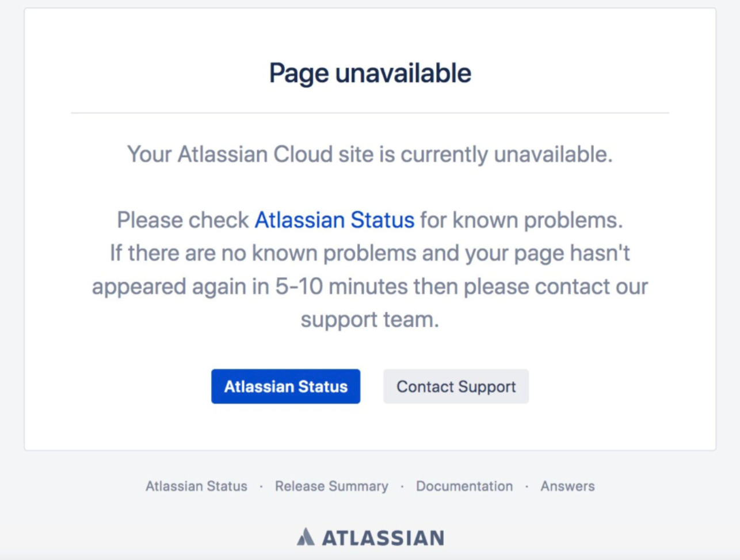The height and width of the screenshot is (560, 740).
Task: Click the Atlassian Status button label text
Action: [x=285, y=386]
